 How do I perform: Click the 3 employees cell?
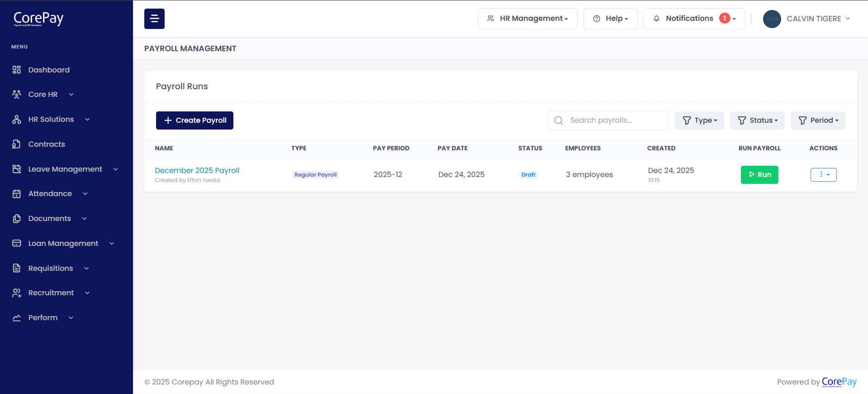(589, 174)
